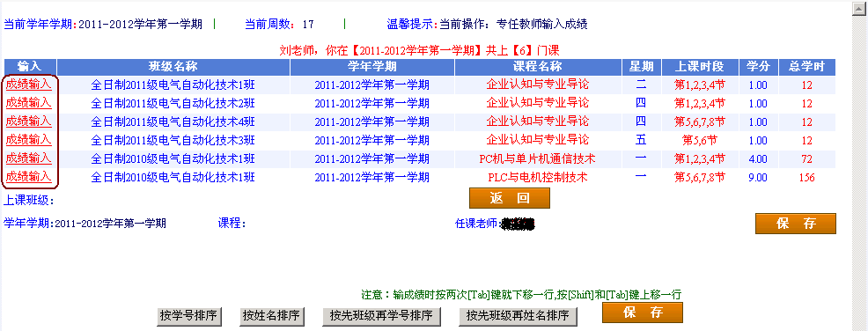Click the 总学时 column header
This screenshot has width=868, height=331.
806,67
